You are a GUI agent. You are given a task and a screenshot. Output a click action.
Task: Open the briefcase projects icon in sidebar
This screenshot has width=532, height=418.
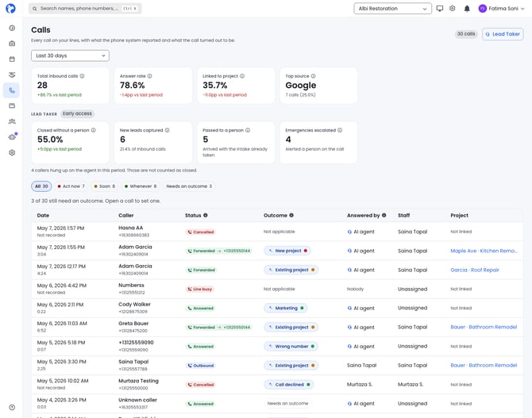pos(12,44)
